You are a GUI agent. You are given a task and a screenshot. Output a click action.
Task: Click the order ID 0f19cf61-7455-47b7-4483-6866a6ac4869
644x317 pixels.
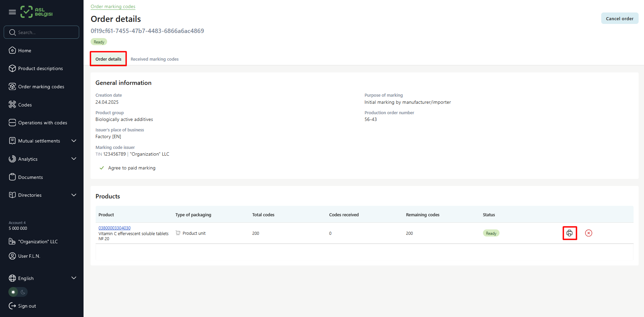point(147,31)
